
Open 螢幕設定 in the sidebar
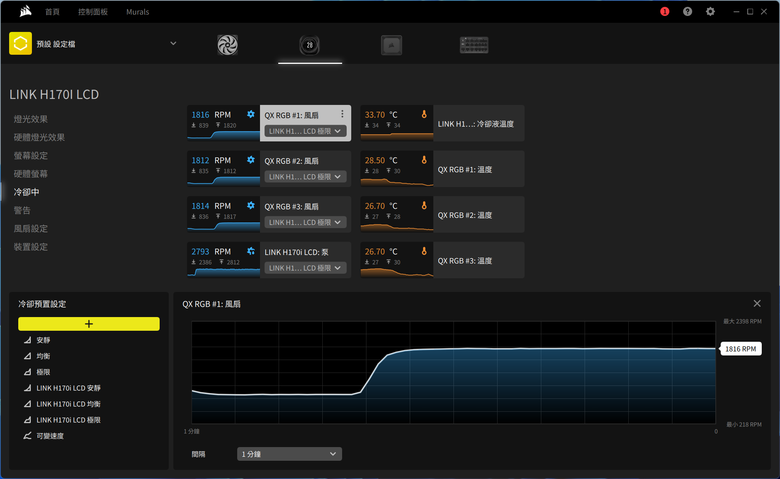31,156
